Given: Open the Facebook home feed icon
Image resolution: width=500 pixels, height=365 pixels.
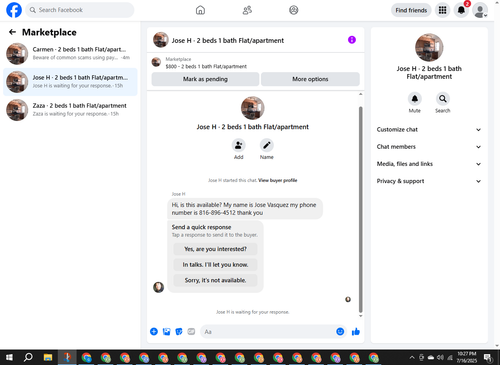Looking at the screenshot, I should coord(200,10).
